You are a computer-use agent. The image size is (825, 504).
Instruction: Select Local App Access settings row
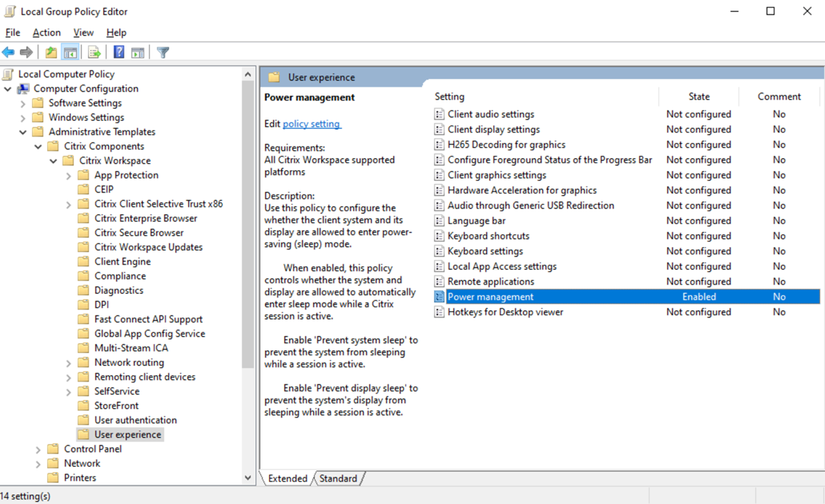point(626,266)
